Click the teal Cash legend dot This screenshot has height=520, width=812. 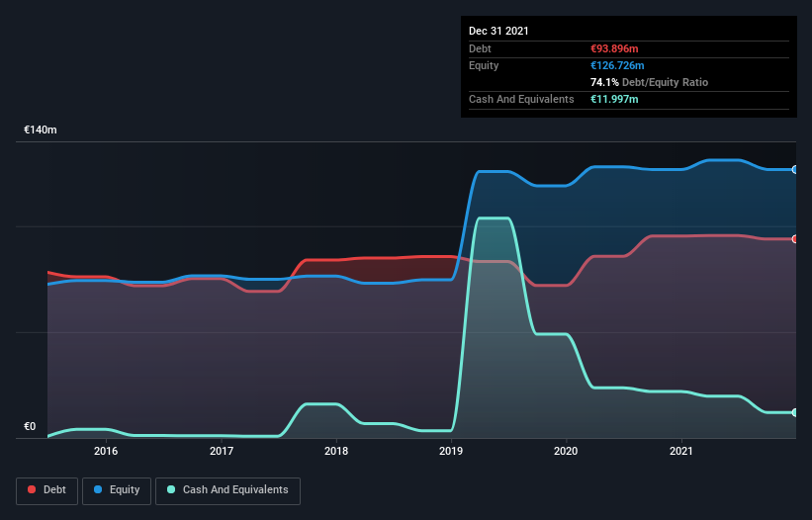[171, 489]
